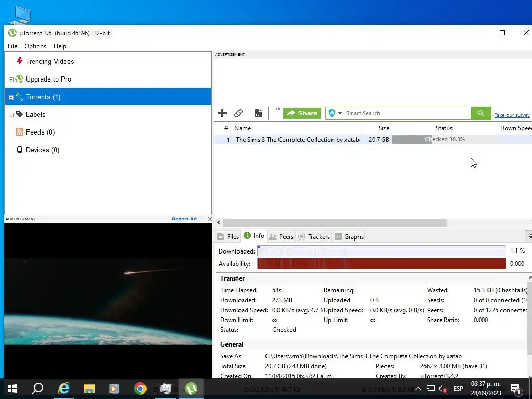Open the Take our survey link

point(512,115)
